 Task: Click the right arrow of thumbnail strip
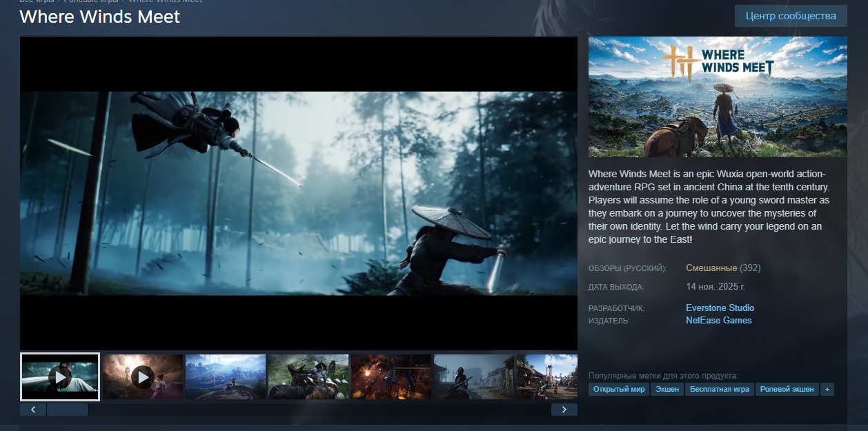pyautogui.click(x=564, y=410)
